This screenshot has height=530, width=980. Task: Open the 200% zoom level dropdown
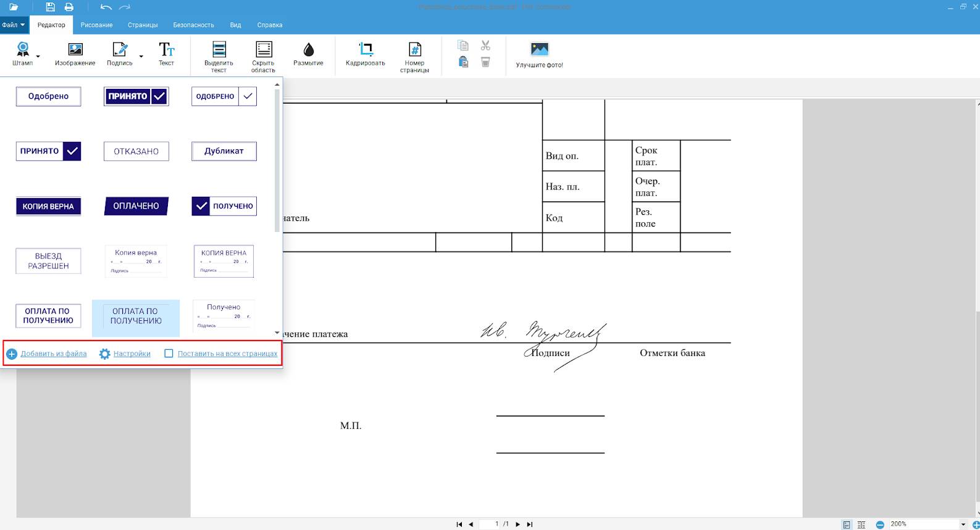[963, 524]
